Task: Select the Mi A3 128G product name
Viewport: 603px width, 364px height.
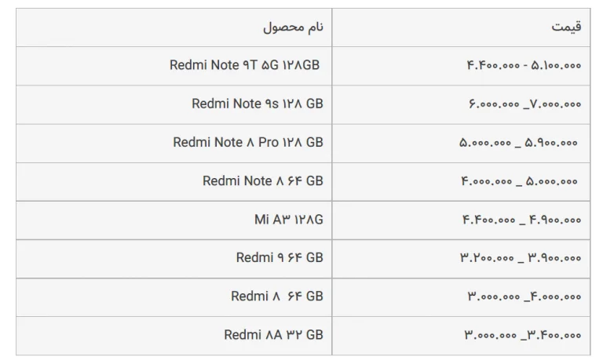Action: click(288, 220)
